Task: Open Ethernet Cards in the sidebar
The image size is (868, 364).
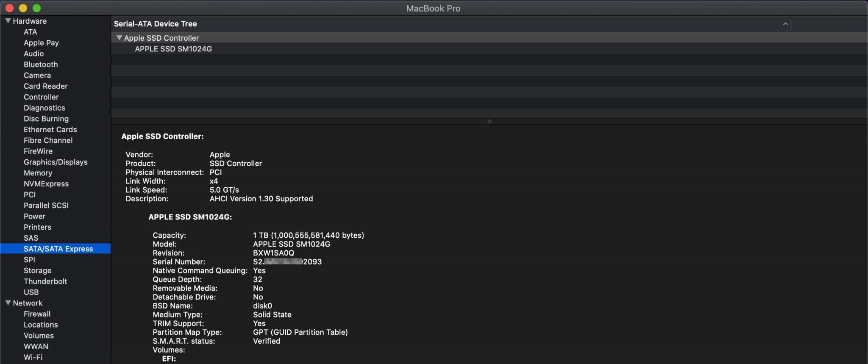Action: pos(50,129)
